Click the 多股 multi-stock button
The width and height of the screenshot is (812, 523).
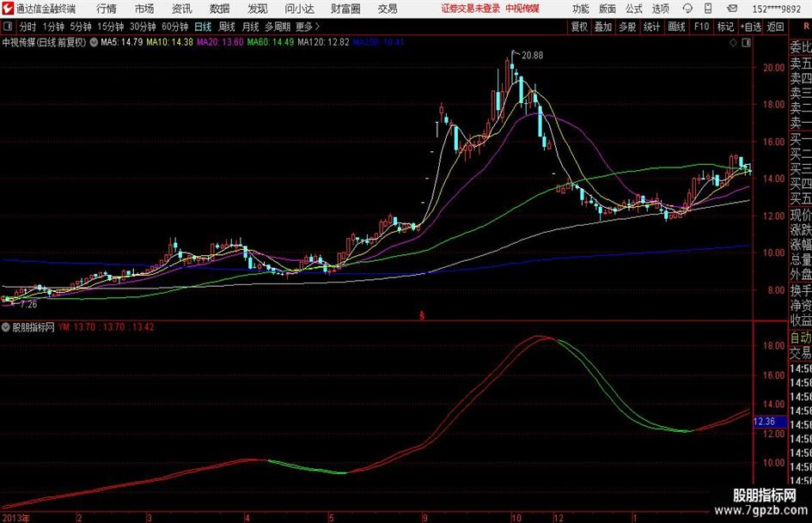(x=627, y=27)
